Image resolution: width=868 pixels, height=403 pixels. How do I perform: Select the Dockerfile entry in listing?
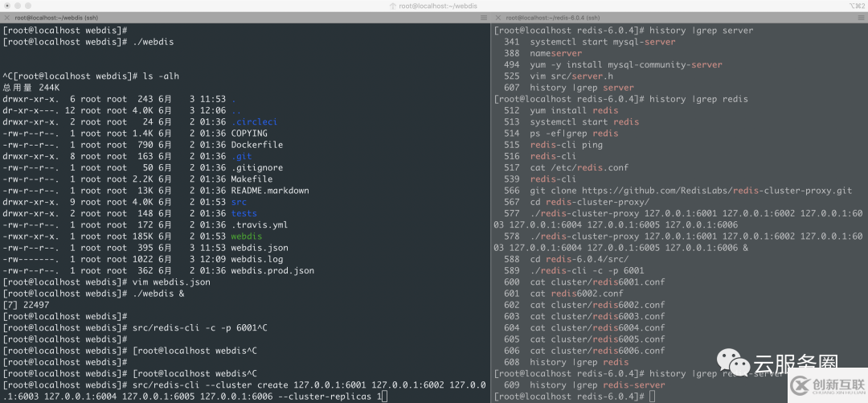[x=257, y=145]
